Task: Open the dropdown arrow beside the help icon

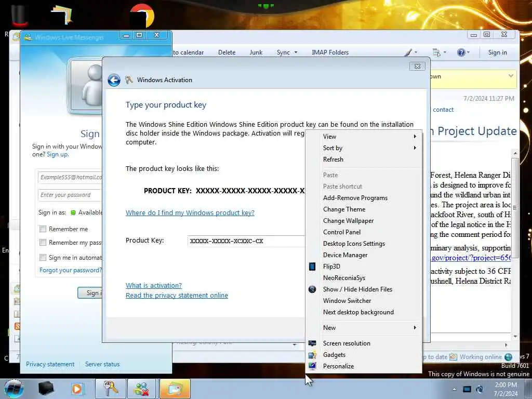Action: point(468,52)
